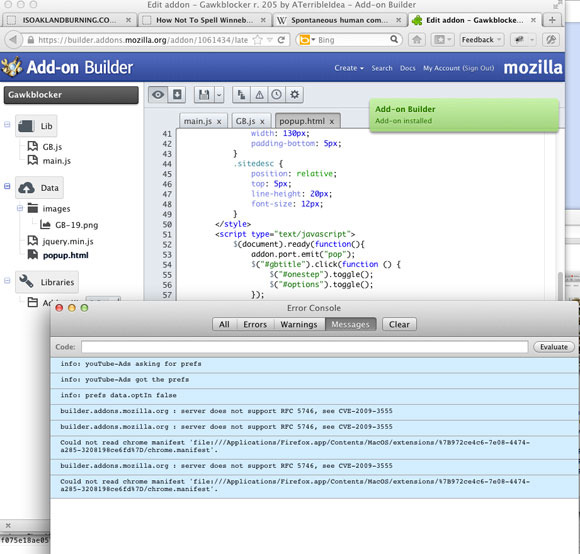
Task: Click the My Account link
Action: (x=441, y=68)
